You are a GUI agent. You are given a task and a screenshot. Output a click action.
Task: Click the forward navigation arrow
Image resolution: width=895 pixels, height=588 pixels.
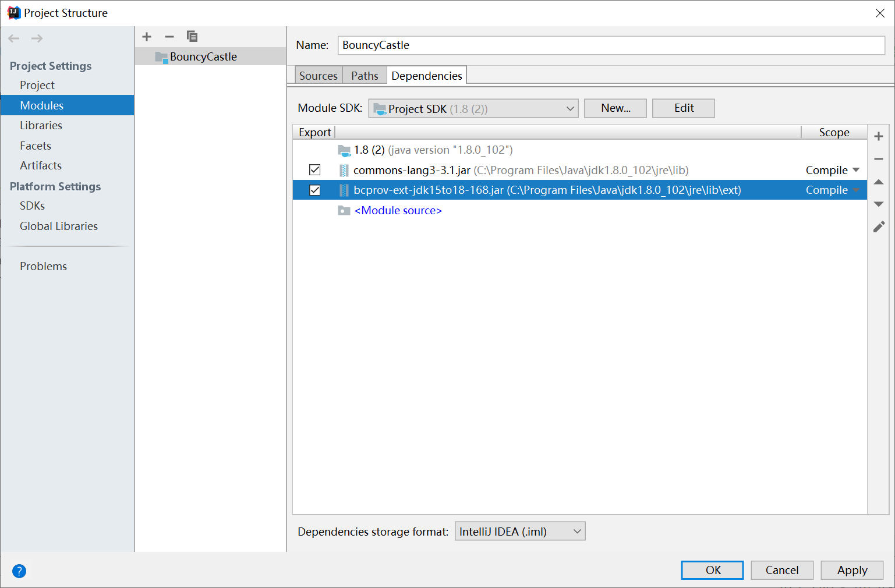pyautogui.click(x=37, y=38)
